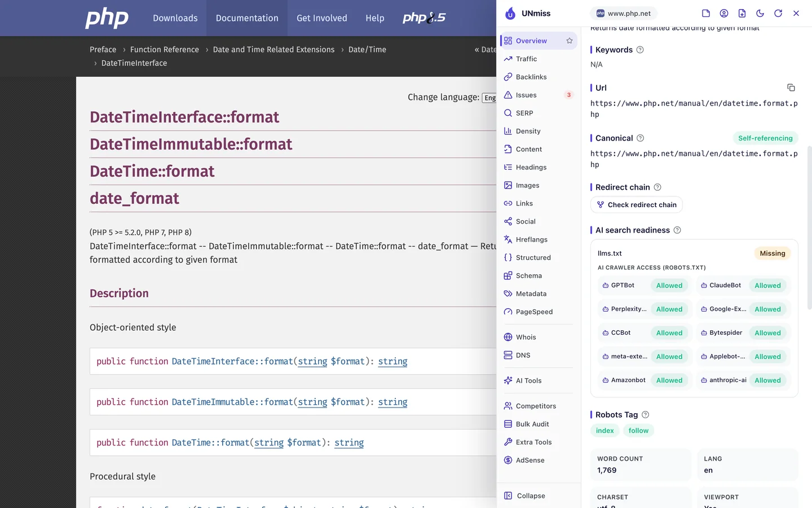
Task: Open the Traffic section in sidebar
Action: coord(539,59)
